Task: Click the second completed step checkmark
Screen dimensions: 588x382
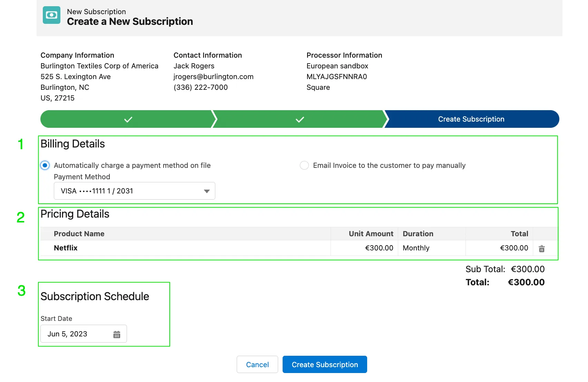Action: [x=300, y=120]
